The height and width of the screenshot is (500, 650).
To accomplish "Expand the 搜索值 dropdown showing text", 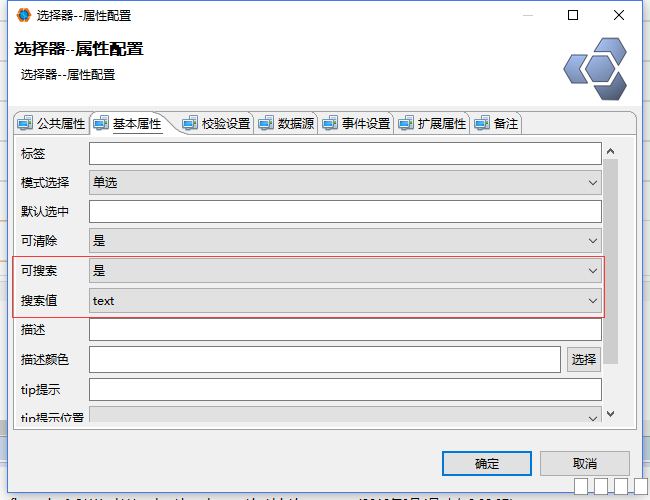I will 345,300.
